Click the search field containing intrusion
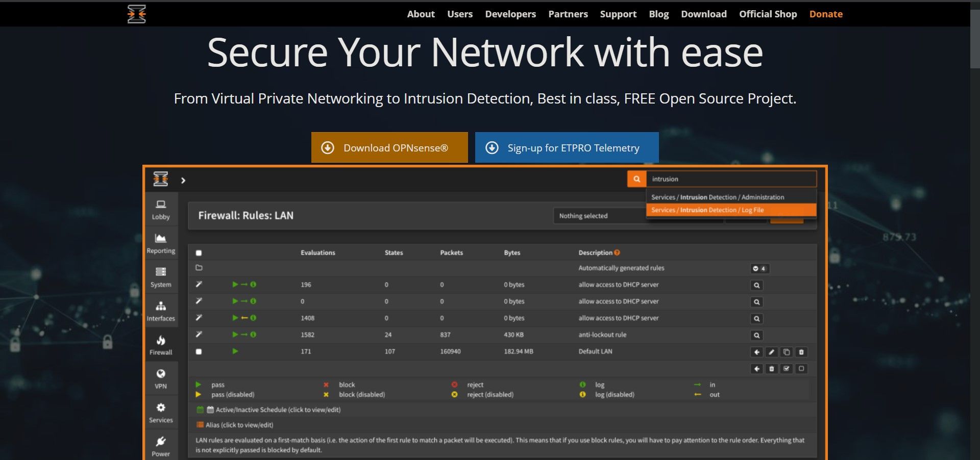Image resolution: width=980 pixels, height=460 pixels. (731, 179)
